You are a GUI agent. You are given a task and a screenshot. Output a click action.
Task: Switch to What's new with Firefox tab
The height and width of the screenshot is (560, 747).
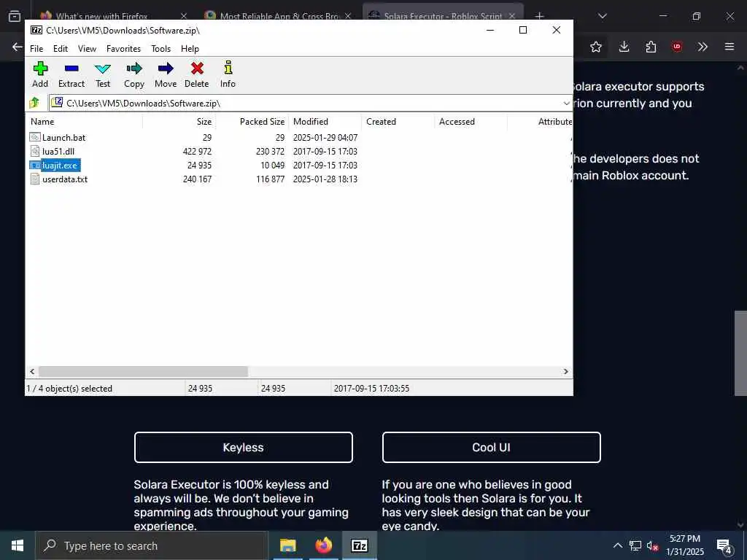point(101,16)
